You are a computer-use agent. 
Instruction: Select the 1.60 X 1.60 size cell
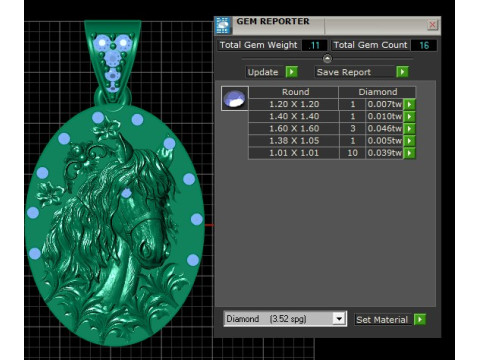click(x=294, y=129)
